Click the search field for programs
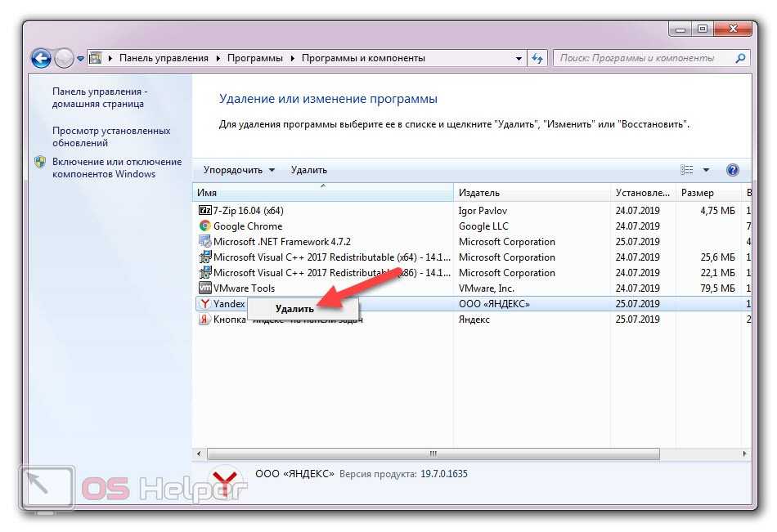The image size is (777, 532). [642, 58]
